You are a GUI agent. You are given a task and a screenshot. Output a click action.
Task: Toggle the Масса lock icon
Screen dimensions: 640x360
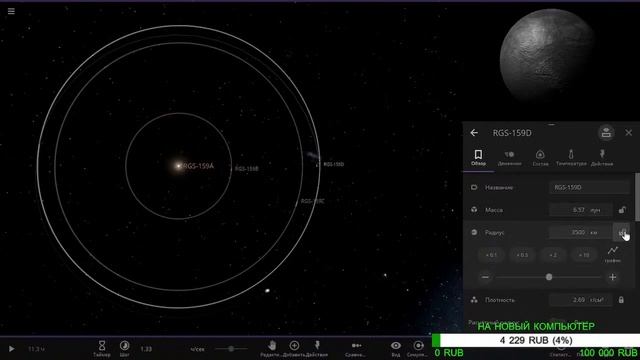click(622, 210)
